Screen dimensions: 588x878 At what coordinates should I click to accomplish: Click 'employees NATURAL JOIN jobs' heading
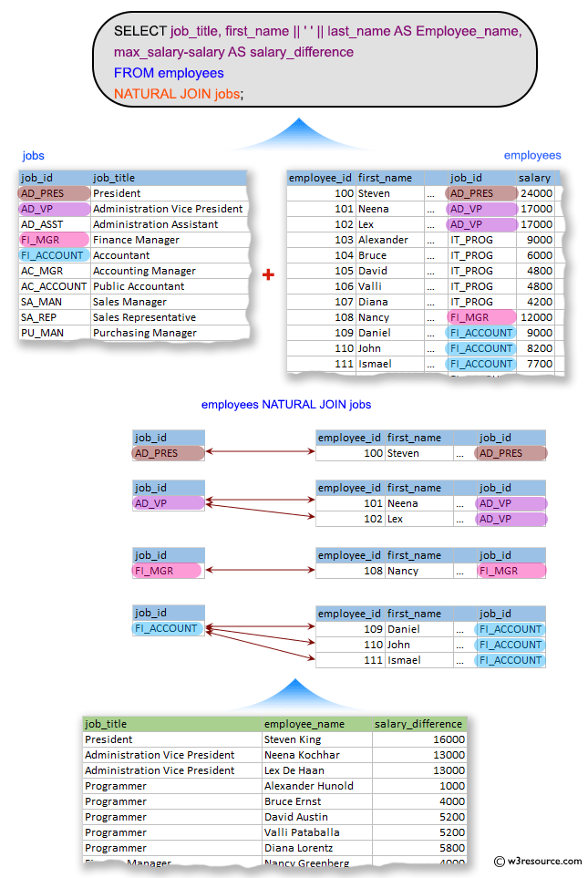pyautogui.click(x=286, y=404)
